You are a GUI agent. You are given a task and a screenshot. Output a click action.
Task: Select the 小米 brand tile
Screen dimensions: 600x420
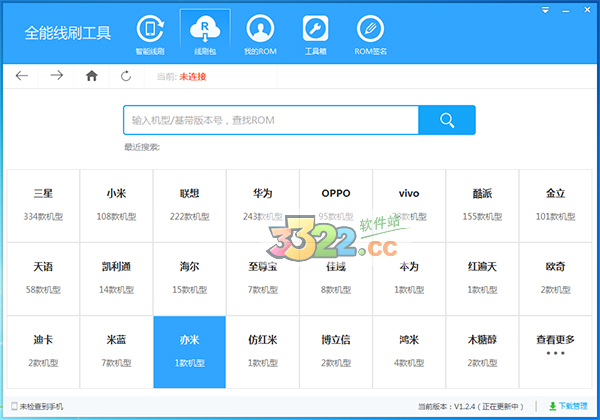pyautogui.click(x=116, y=202)
